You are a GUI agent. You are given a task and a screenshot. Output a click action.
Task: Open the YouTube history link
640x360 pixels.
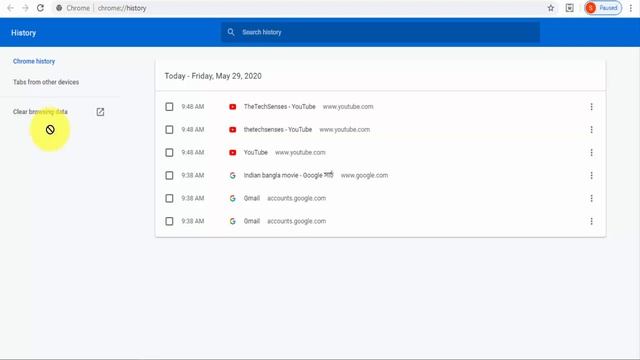(x=256, y=152)
